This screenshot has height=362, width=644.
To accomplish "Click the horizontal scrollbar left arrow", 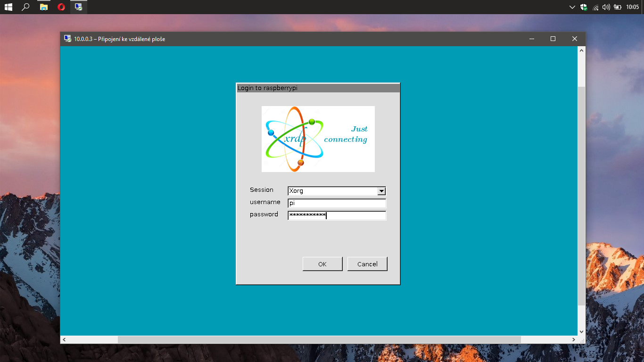I will pyautogui.click(x=64, y=340).
